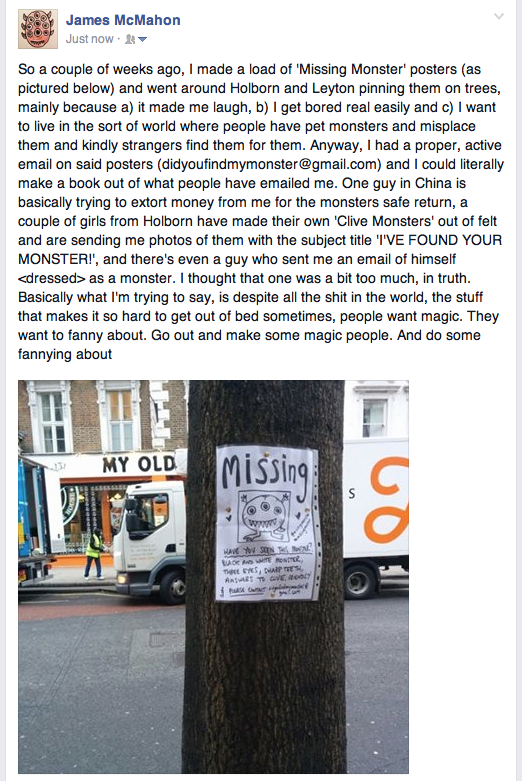Click the tree trunk below the poster
Image resolution: width=522 pixels, height=781 pixels.
point(264,687)
